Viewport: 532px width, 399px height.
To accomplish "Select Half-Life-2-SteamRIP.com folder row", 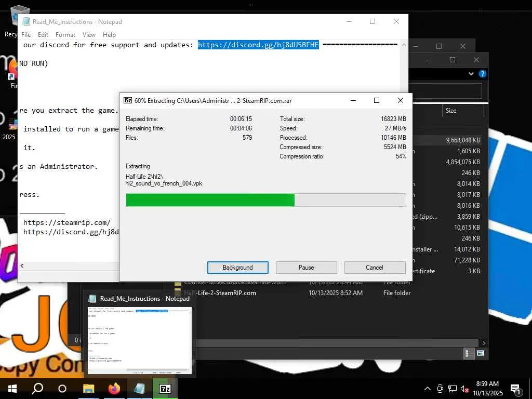I will pyautogui.click(x=292, y=293).
